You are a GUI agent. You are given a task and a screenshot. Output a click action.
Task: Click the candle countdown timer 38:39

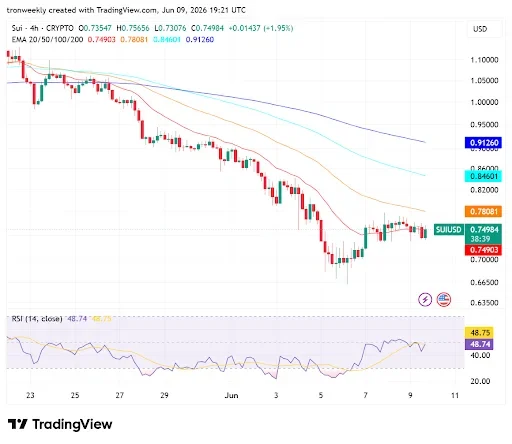pos(480,239)
